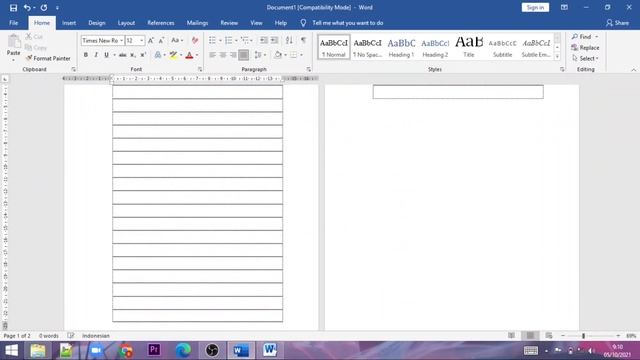Screen dimensions: 640x360
Task: Apply superscript formatting
Action: tap(143, 55)
